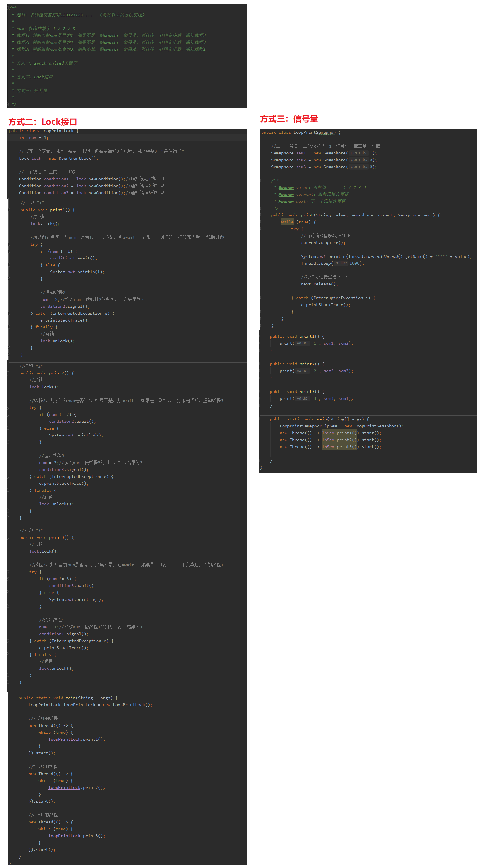Click underlined lpSem before .print2() call
485x868 pixels.
[x=328, y=440]
